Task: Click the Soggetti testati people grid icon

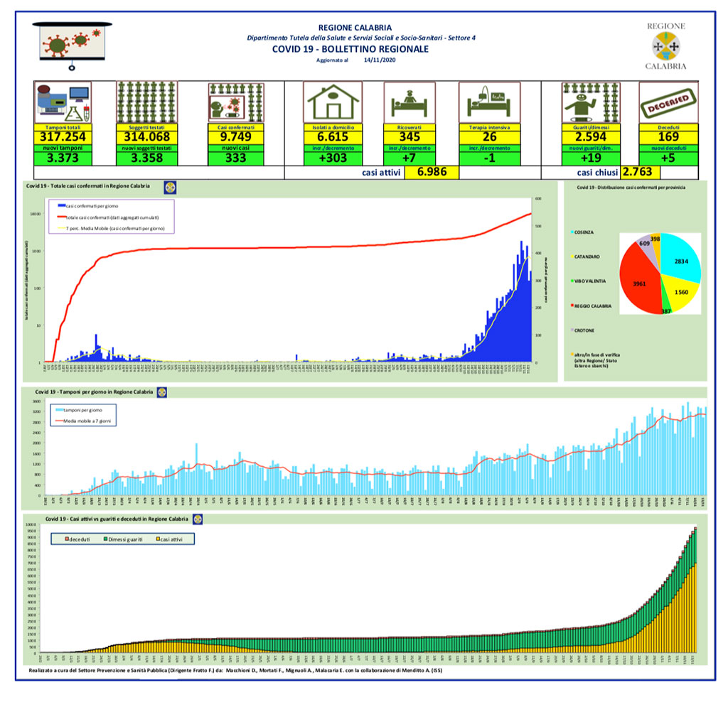Action: 146,102
